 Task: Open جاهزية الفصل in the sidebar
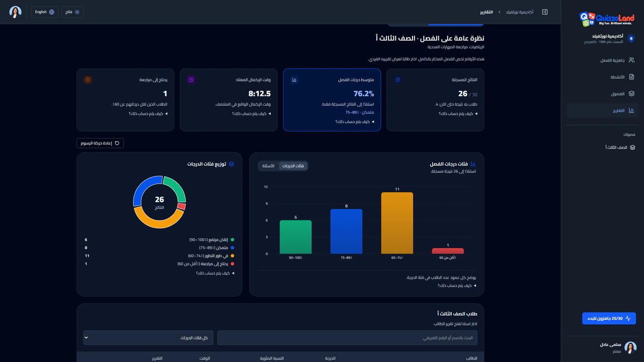tap(603, 60)
